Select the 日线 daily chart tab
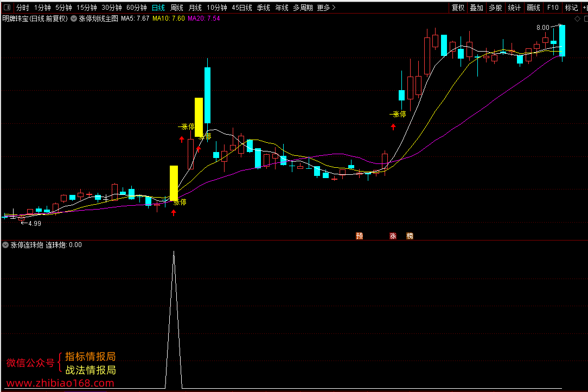 (158, 8)
